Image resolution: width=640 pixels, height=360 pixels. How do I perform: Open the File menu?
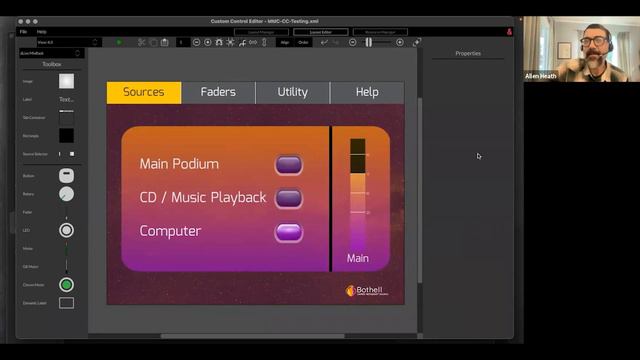click(23, 32)
